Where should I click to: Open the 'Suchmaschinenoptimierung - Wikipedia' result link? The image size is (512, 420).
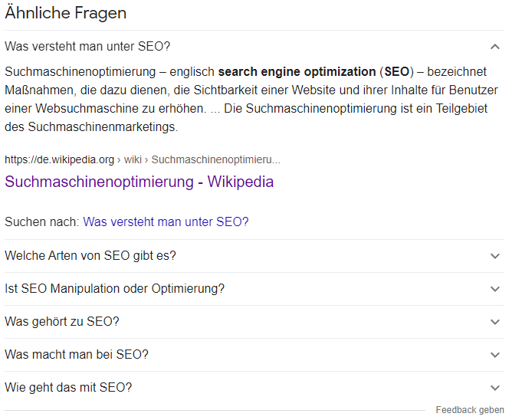(x=139, y=182)
